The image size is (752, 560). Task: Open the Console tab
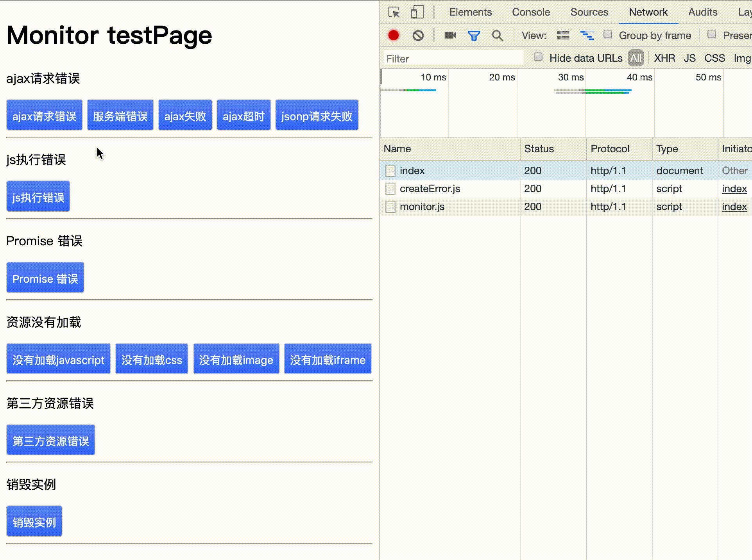[x=531, y=12]
